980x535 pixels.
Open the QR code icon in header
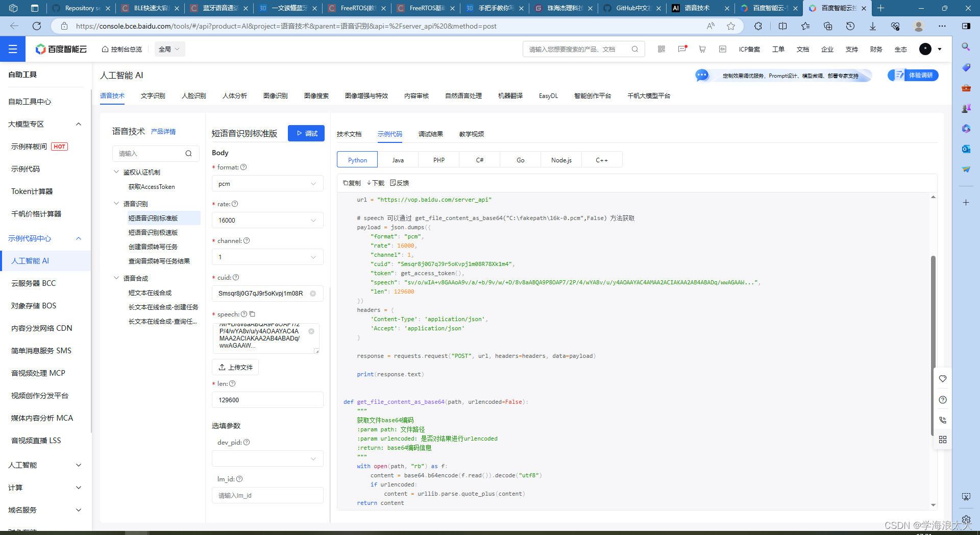(x=661, y=49)
